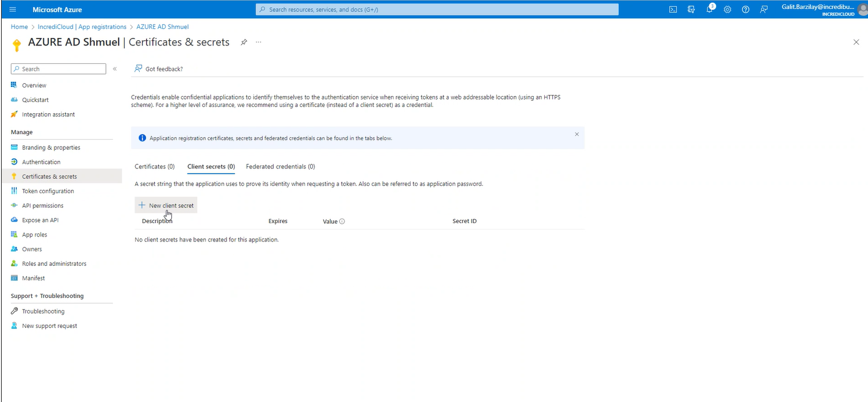Collapse the left sidebar menu
The width and height of the screenshot is (868, 402).
[x=114, y=69]
